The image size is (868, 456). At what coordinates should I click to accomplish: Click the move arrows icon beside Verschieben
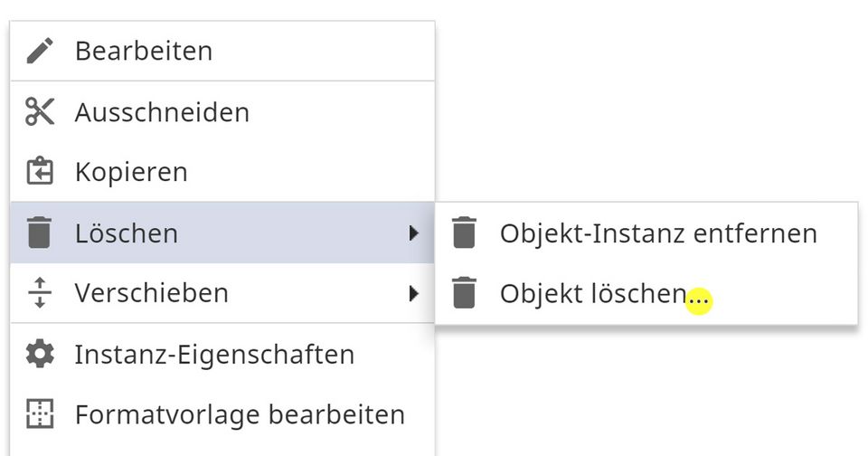(40, 293)
